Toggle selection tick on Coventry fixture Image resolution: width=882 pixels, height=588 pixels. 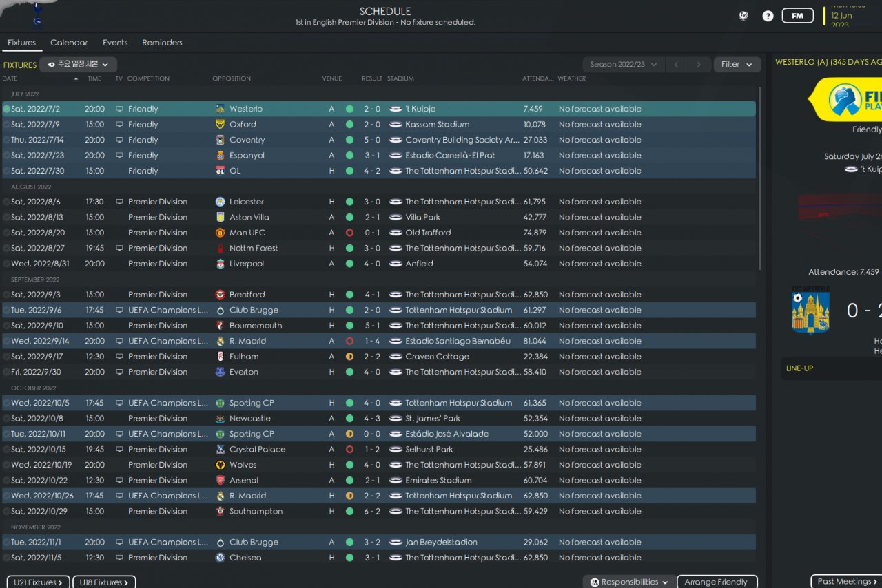click(7, 140)
